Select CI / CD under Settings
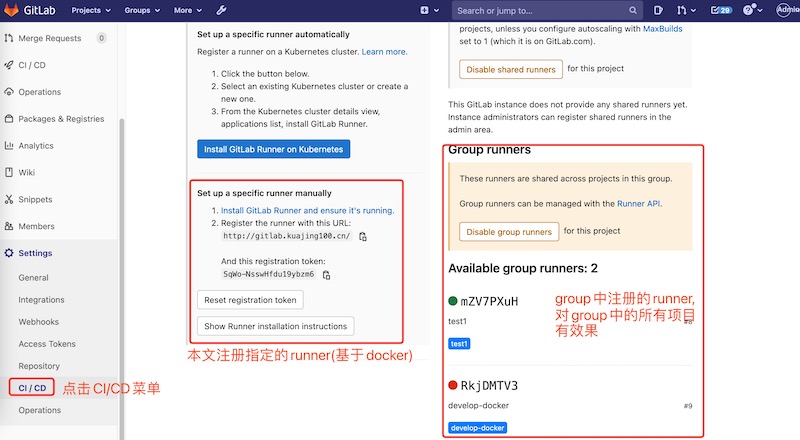This screenshot has height=440, width=800. tap(32, 388)
